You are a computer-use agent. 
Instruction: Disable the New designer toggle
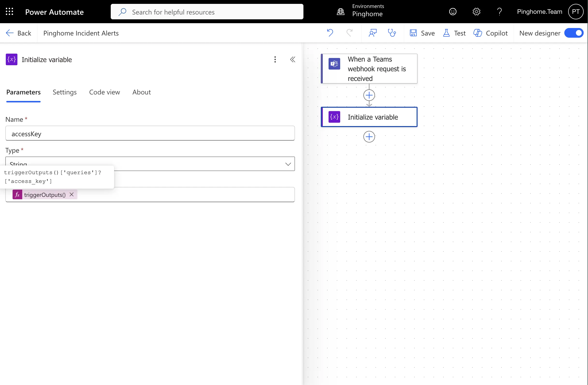tap(574, 33)
